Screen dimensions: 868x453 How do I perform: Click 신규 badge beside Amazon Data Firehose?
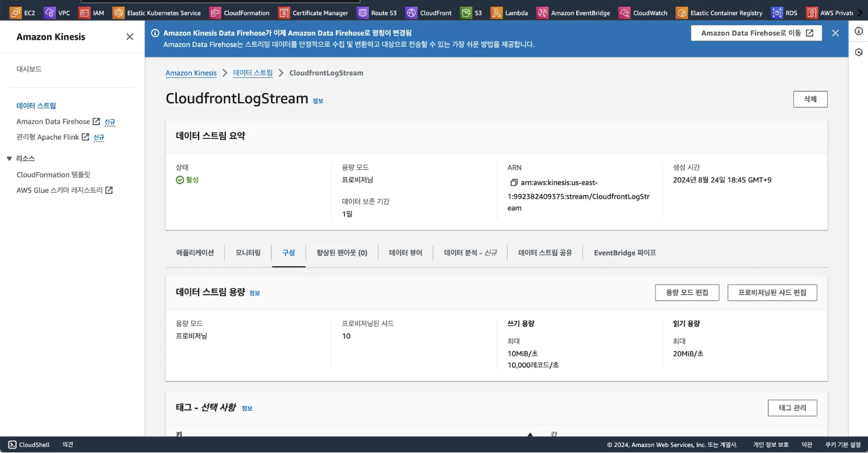point(110,122)
